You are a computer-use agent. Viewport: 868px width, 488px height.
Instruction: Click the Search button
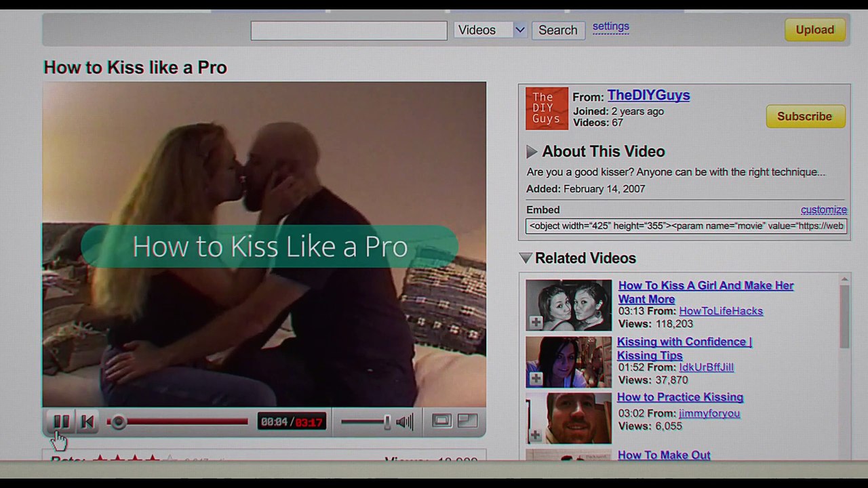(558, 30)
